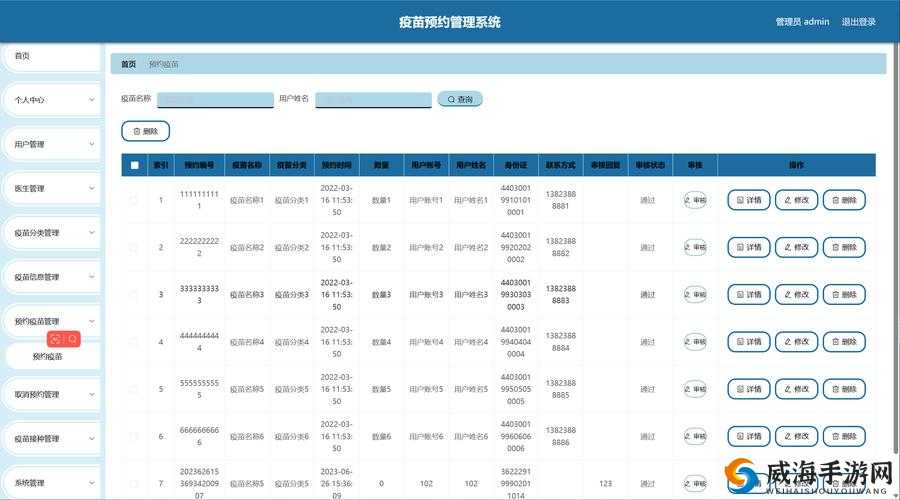Click the 查询 search button
This screenshot has width=900, height=500.
coord(460,99)
